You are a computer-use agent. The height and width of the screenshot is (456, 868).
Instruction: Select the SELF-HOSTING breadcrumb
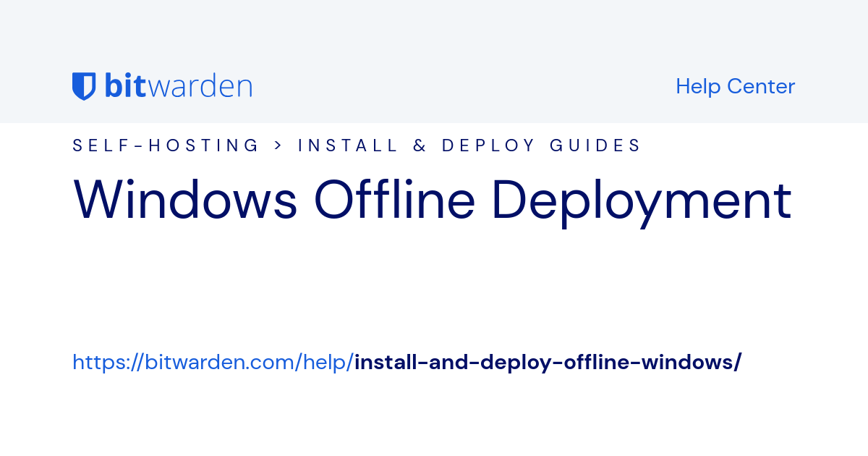[x=166, y=145]
